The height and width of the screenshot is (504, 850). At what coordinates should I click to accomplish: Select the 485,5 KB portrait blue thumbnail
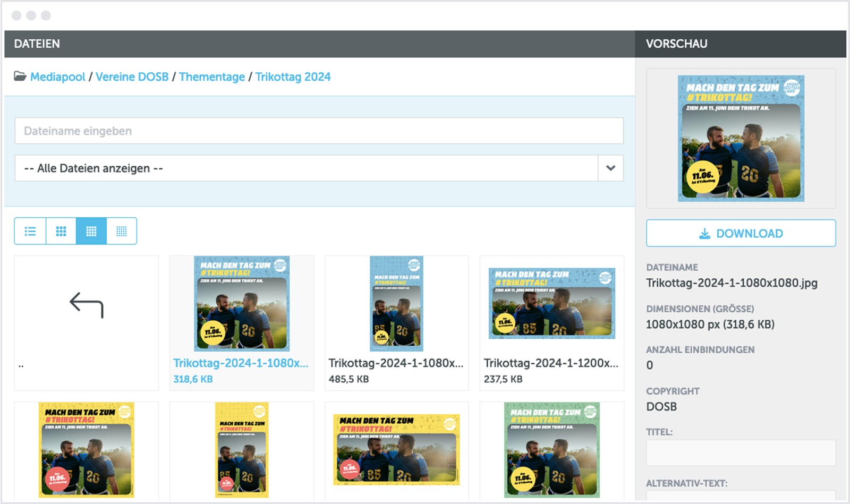[396, 304]
